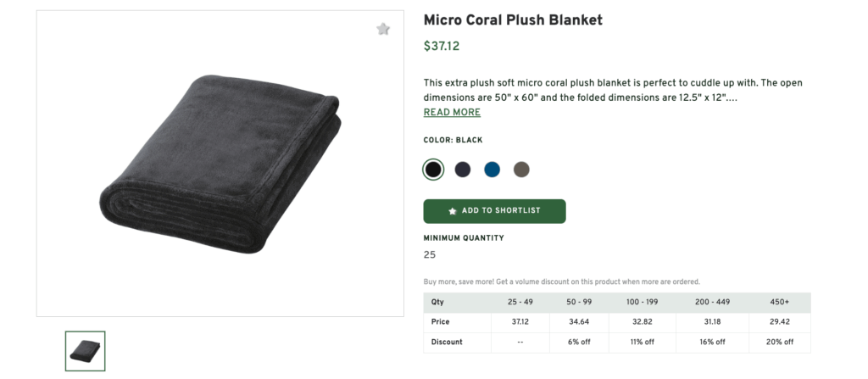
Task: Click the minimum quantity value 25
Action: point(430,255)
